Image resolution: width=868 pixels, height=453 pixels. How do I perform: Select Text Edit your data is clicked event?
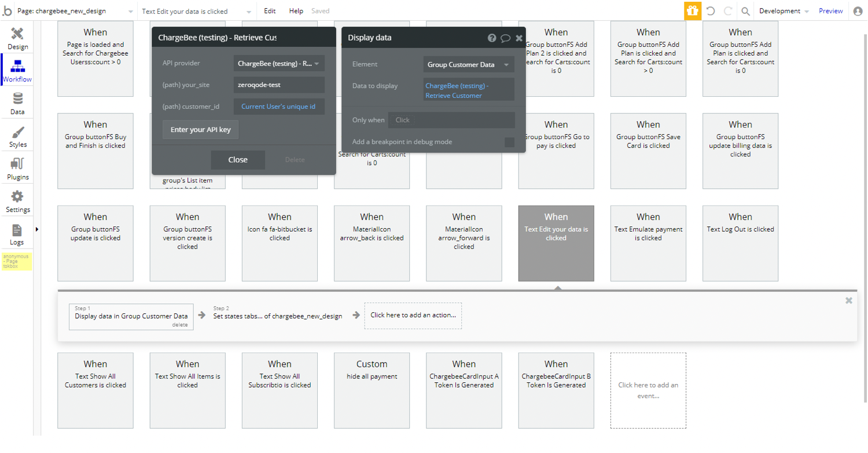556,243
